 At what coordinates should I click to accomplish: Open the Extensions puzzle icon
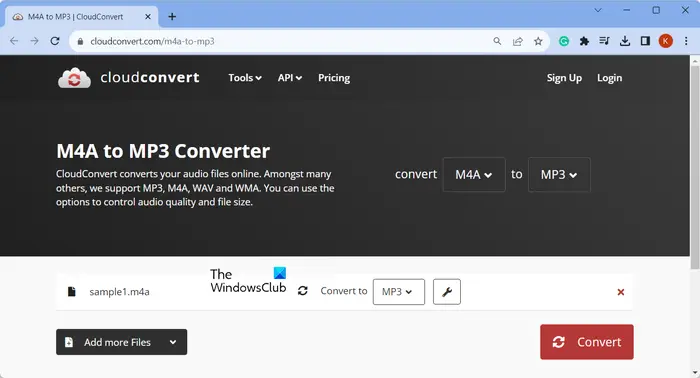(584, 41)
